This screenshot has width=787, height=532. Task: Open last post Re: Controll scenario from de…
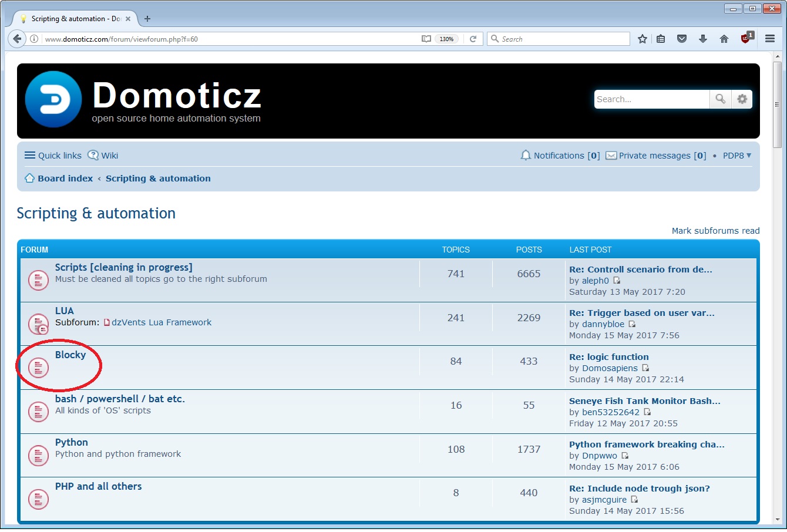coord(641,270)
